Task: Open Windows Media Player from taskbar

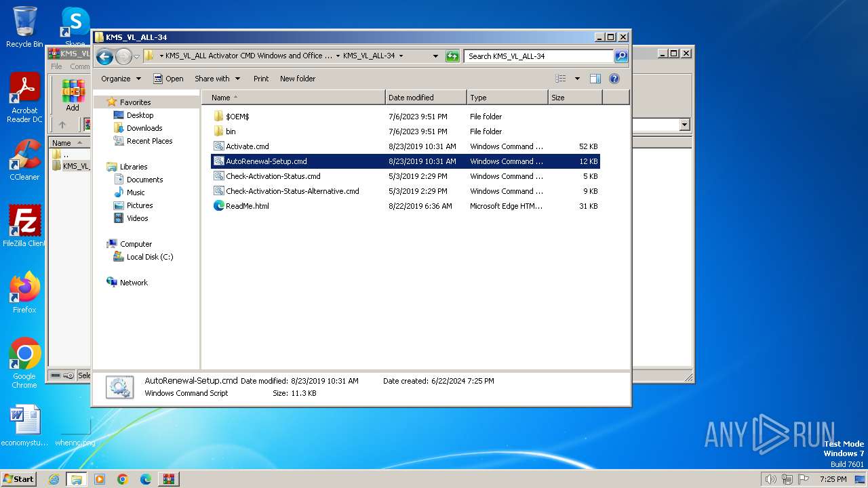Action: pyautogui.click(x=100, y=479)
